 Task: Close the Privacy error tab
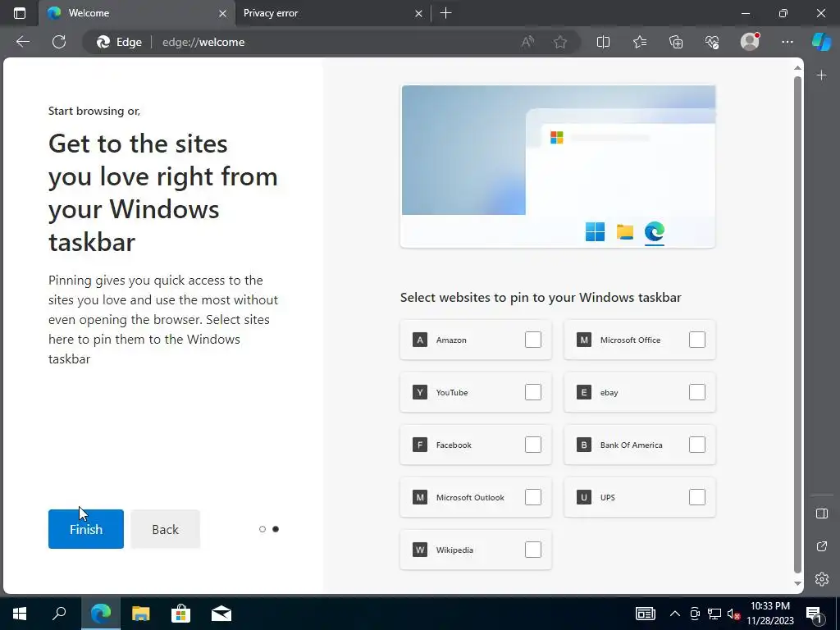pos(419,13)
